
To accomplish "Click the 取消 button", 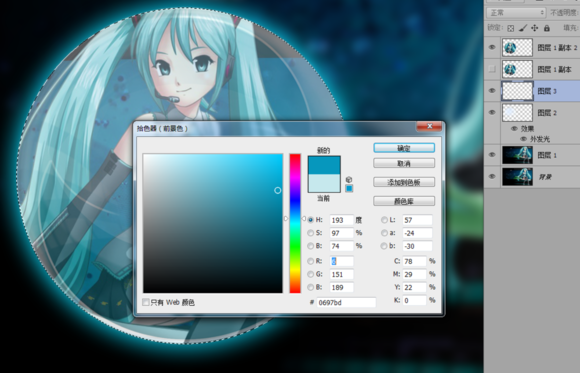I will point(404,163).
